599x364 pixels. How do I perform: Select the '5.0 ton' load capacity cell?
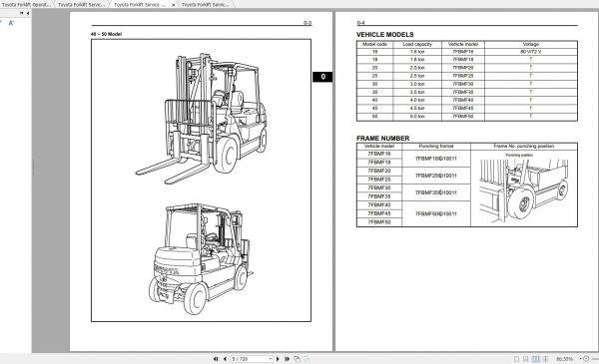point(417,117)
